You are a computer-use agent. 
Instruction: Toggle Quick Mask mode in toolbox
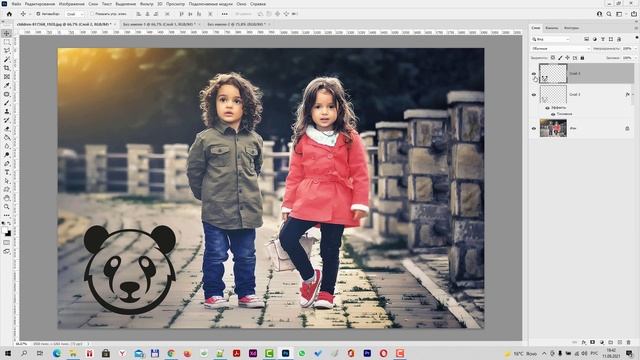click(x=7, y=243)
